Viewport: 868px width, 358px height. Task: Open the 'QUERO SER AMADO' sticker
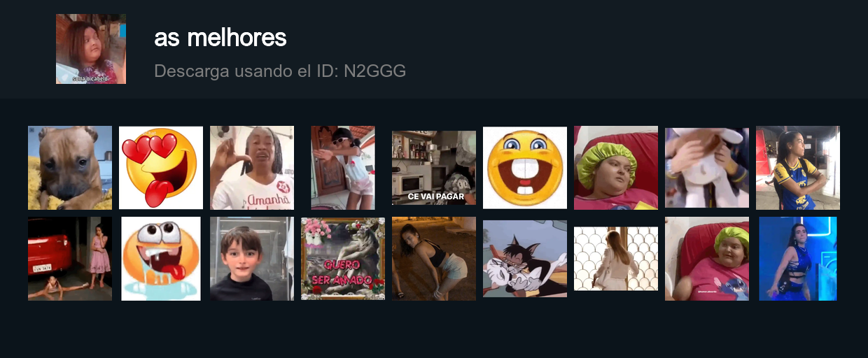[343, 259]
